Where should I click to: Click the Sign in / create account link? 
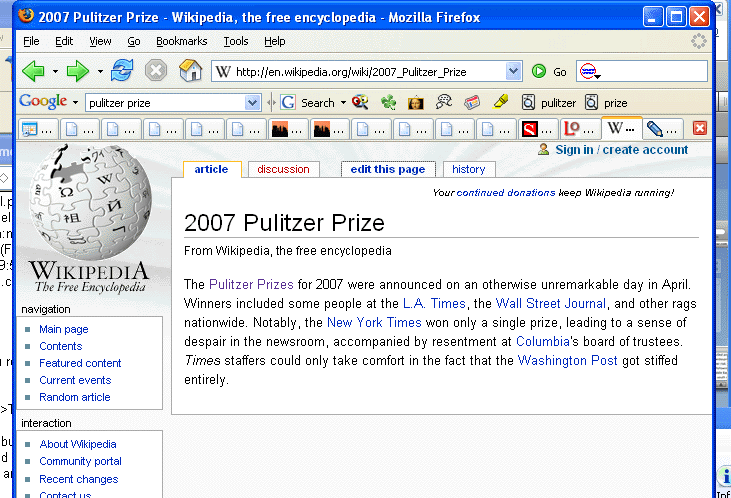pyautogui.click(x=621, y=150)
